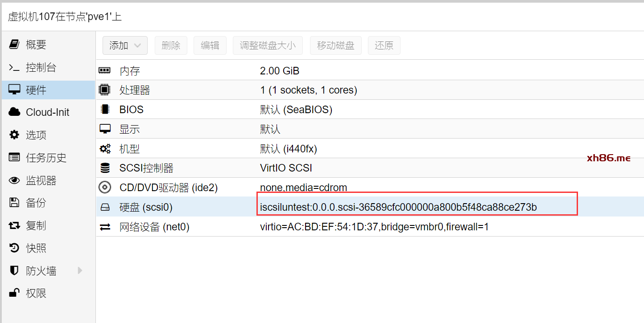Click the CPU chip icon in 处理器 row
The height and width of the screenshot is (323, 644).
pyautogui.click(x=105, y=90)
